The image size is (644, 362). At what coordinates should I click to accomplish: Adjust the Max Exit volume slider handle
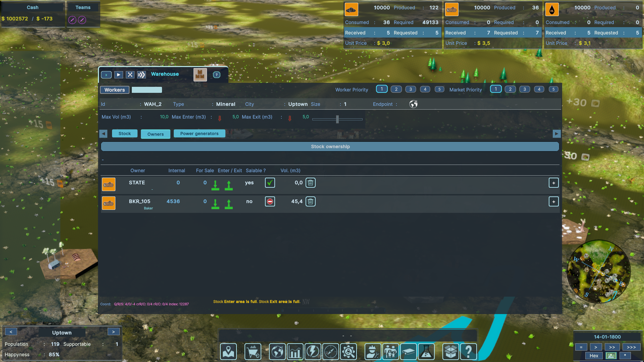click(x=337, y=119)
